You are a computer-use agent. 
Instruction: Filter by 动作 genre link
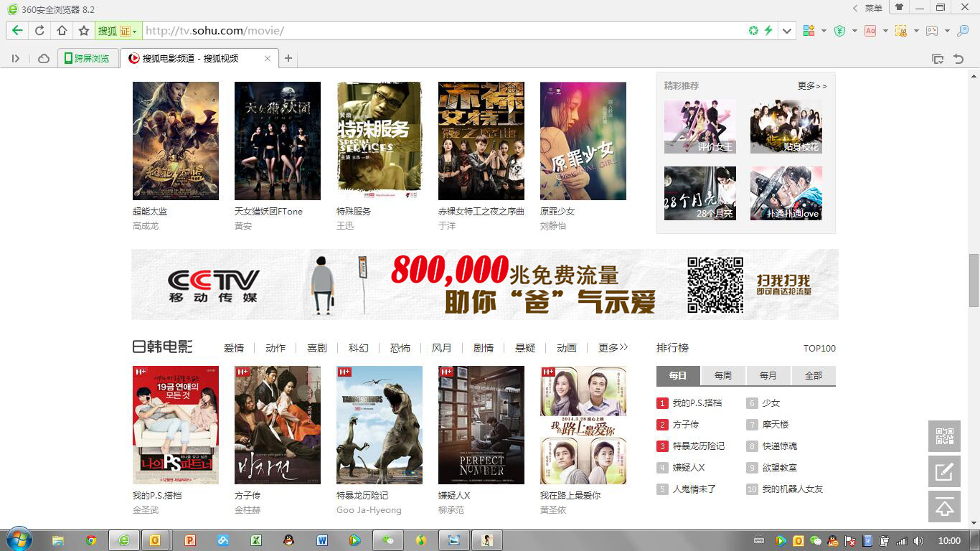275,348
